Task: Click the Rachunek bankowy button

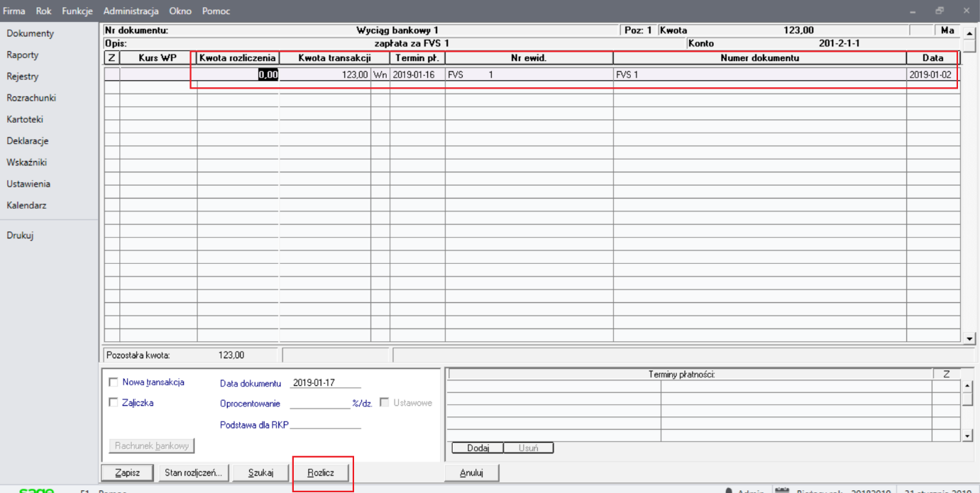Action: click(152, 445)
